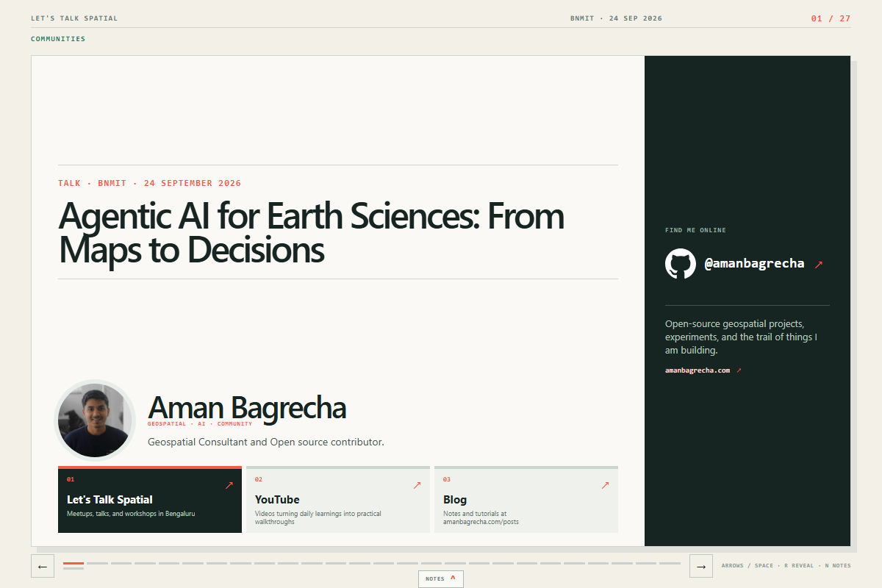Click the arrow icon on Blog card
882x588 pixels.
coord(606,485)
